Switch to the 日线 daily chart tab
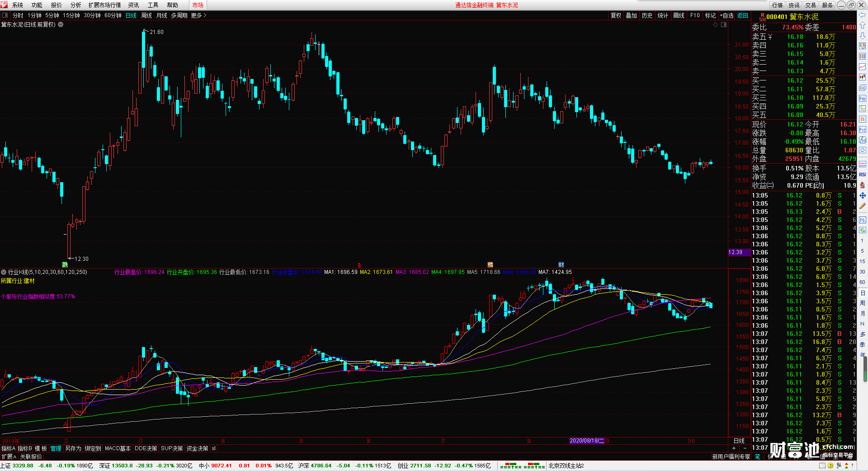 (131, 15)
